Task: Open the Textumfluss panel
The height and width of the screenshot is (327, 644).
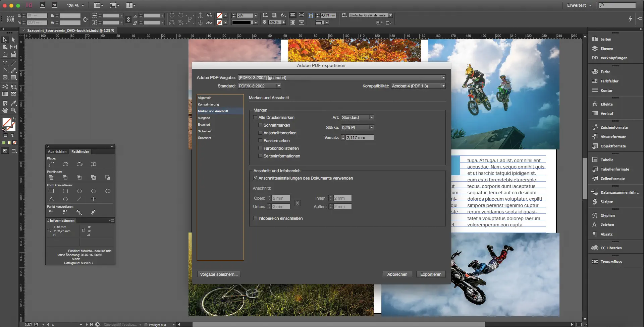Action: 611,262
